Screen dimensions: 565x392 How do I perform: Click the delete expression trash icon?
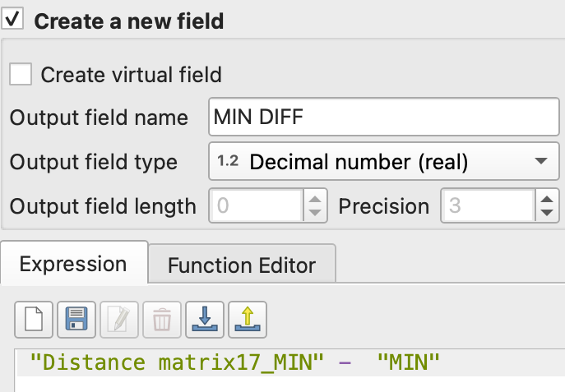pos(162,316)
